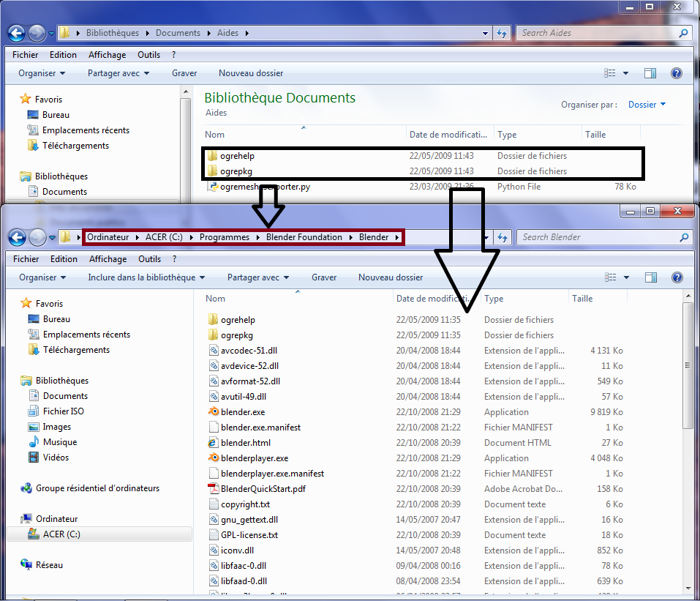Sort by Type column in Aides window

(x=507, y=135)
